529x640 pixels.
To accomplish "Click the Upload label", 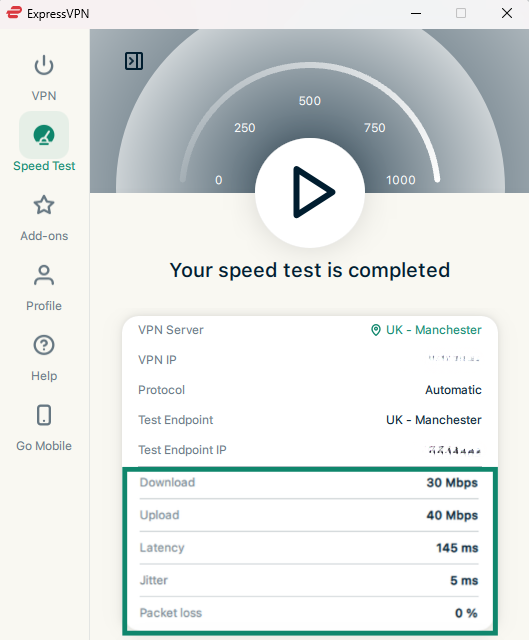I will [x=159, y=515].
